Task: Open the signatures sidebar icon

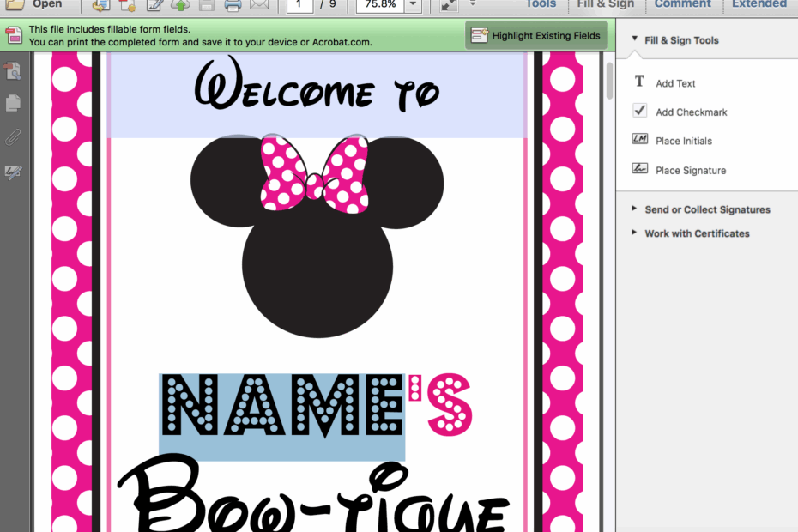Action: (13, 172)
